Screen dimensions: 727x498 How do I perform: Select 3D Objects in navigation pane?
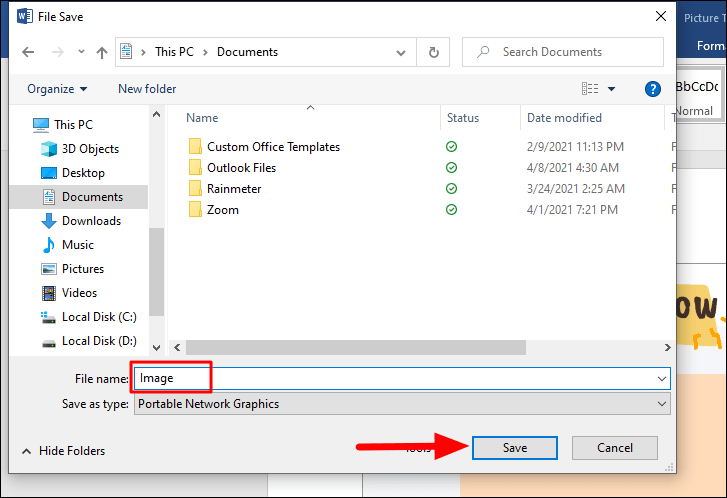pyautogui.click(x=90, y=149)
